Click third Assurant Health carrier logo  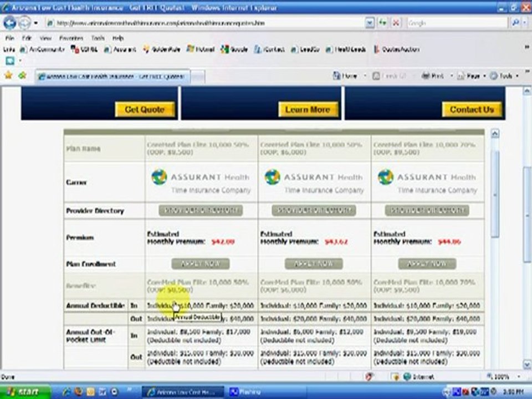(427, 182)
